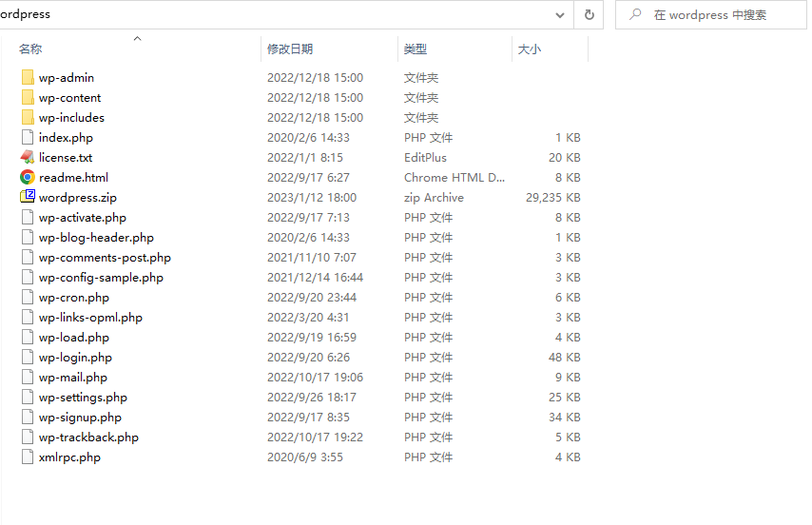Click the index.php file icon

[28, 137]
